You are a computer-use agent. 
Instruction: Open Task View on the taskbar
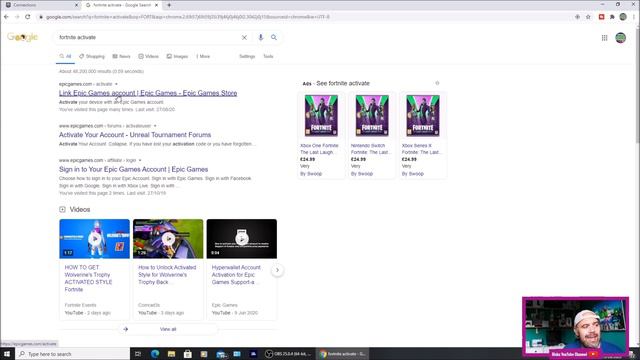click(138, 354)
